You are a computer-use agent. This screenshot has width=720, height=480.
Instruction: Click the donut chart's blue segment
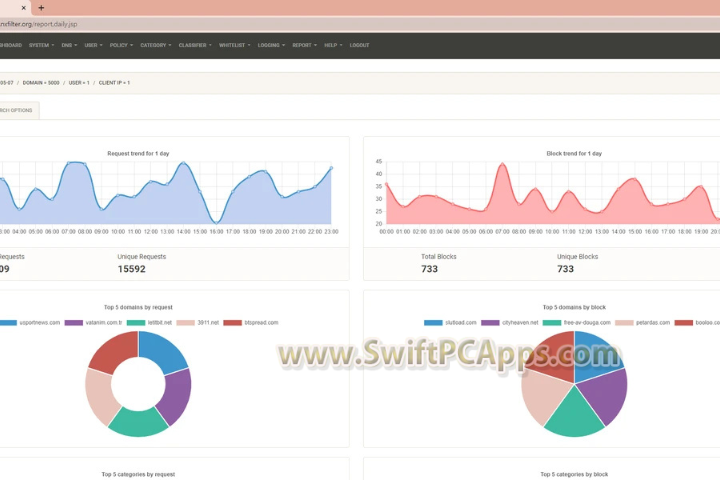pos(166,352)
